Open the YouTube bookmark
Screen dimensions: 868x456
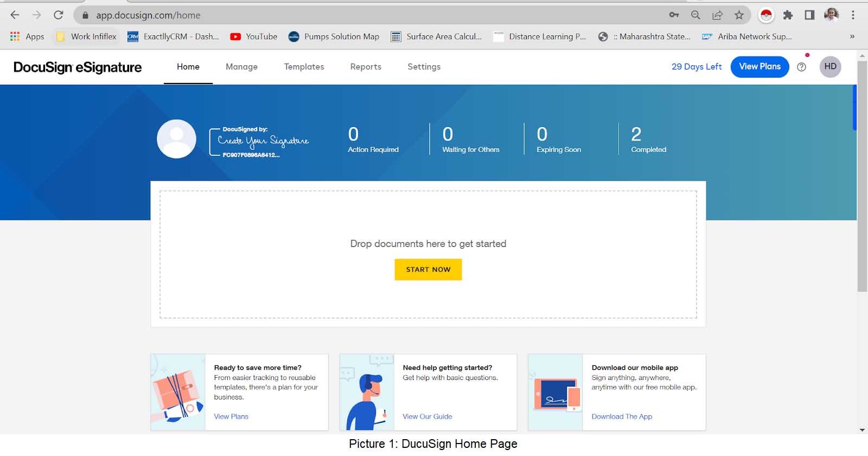click(253, 36)
